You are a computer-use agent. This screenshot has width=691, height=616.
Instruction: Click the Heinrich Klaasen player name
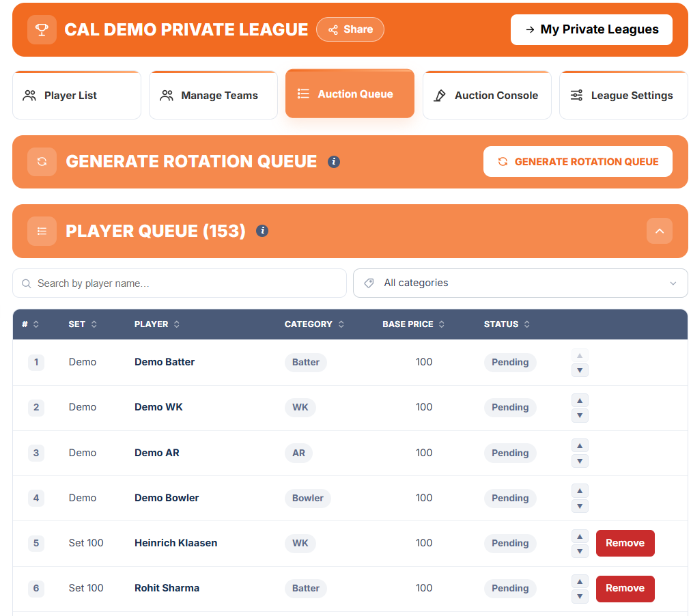click(176, 544)
